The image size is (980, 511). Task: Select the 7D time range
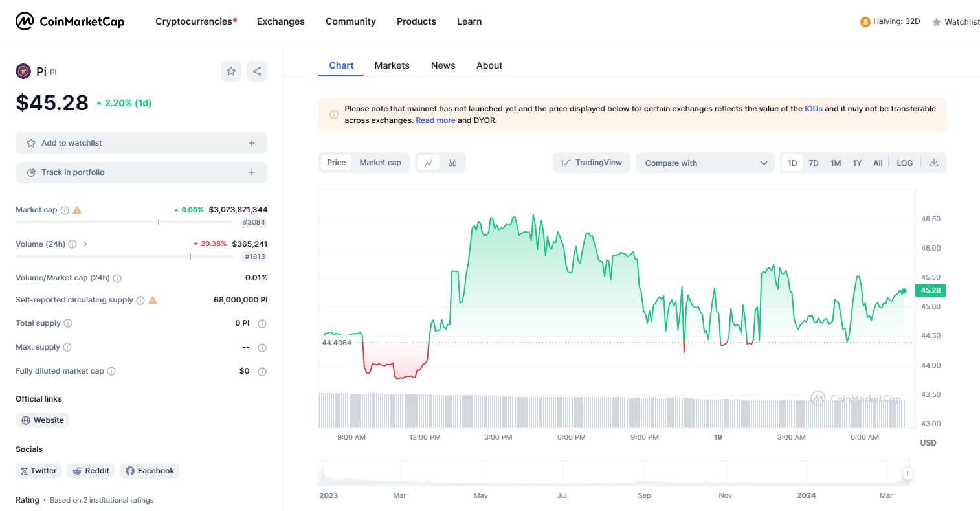coord(814,163)
